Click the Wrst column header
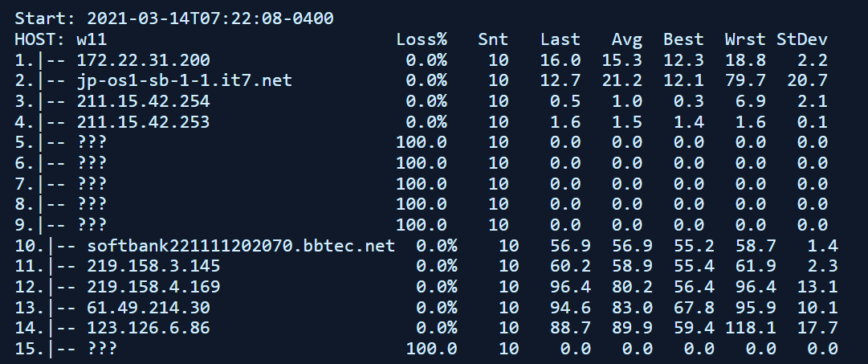The width and height of the screenshot is (868, 364). click(x=744, y=39)
